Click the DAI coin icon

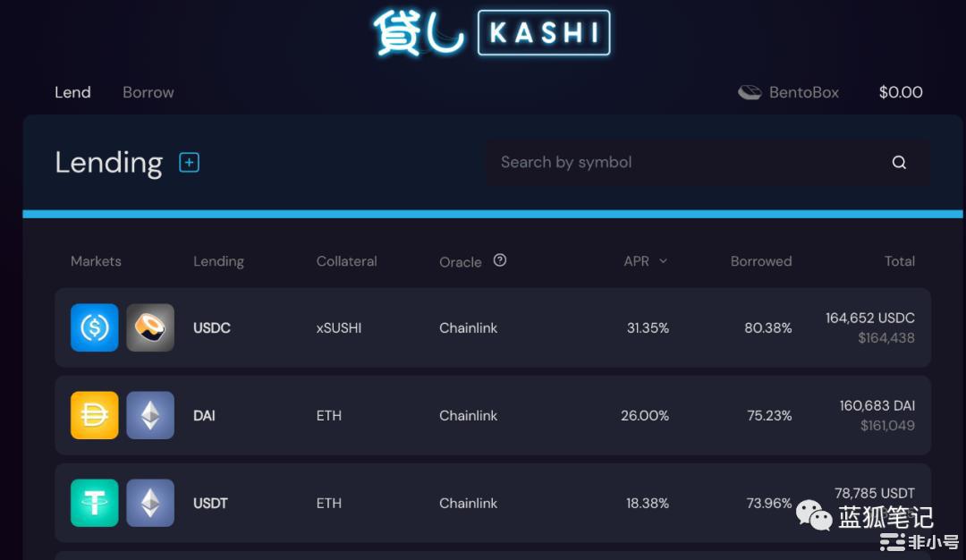[x=94, y=415]
